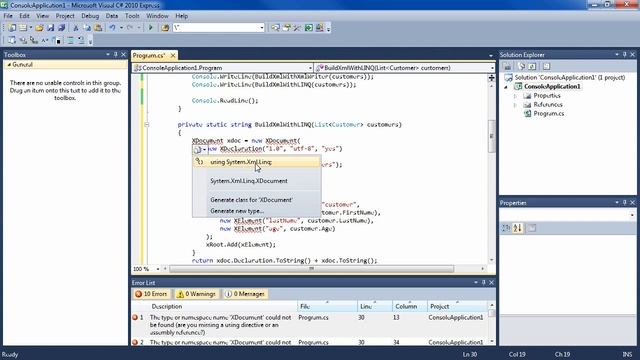Sort Error List by Project column
640x360 pixels.
(x=457, y=307)
